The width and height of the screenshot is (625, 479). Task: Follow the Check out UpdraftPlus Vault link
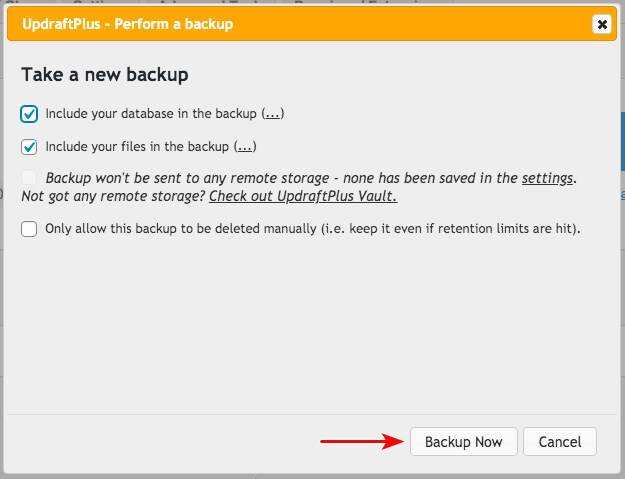click(x=302, y=197)
